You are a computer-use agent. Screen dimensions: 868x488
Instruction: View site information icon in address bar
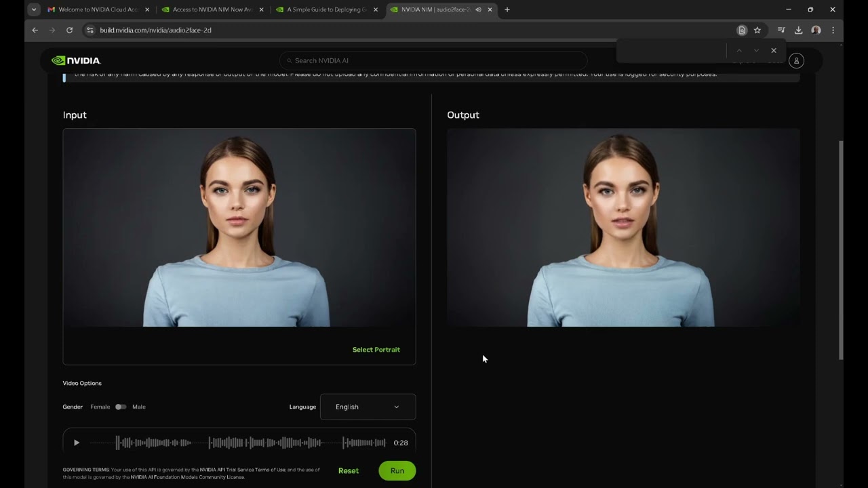(x=90, y=30)
